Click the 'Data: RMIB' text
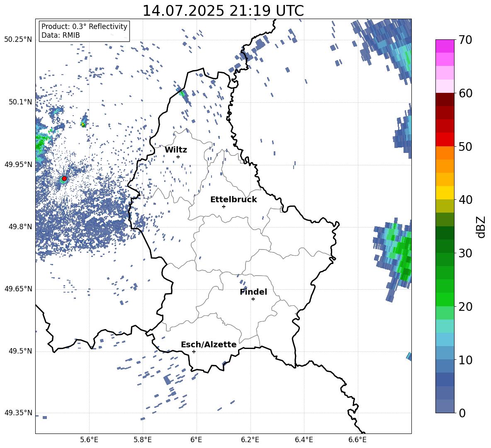 pos(61,35)
